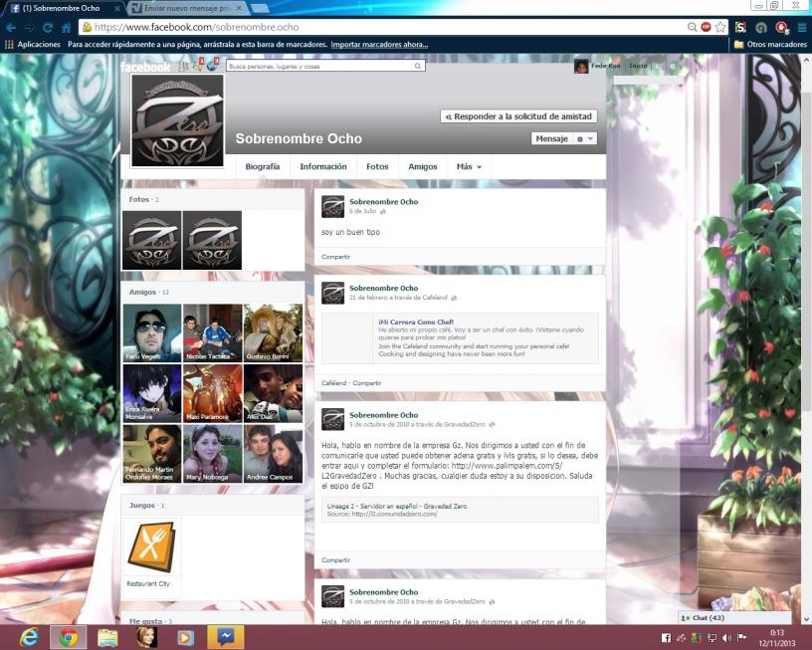Switch to the Información tab
This screenshot has width=812, height=650.
323,167
